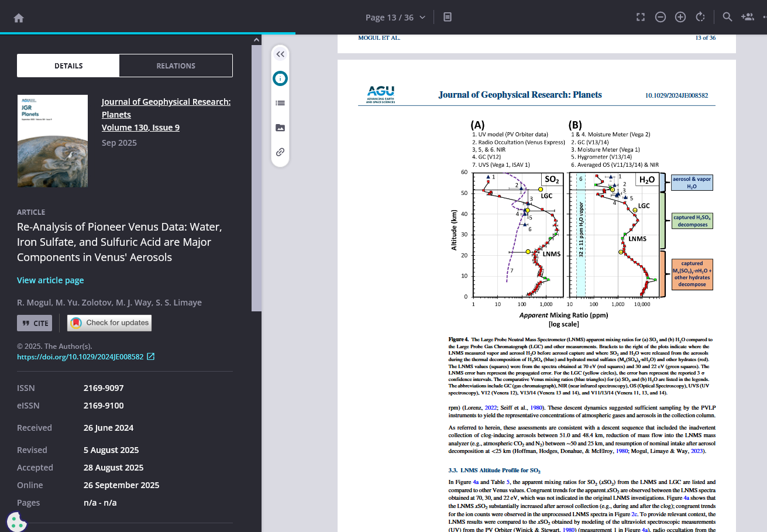The image size is (767, 532).
Task: Zoom out of the document
Action: coord(660,17)
